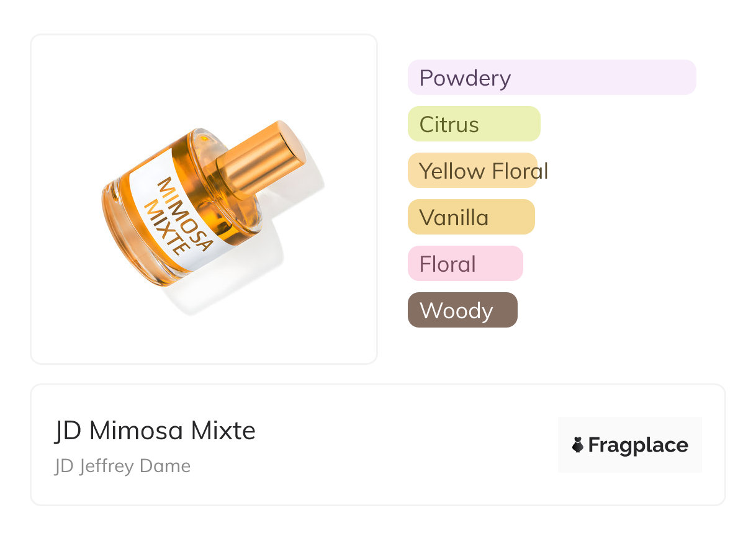Click the Yellow Floral accord bar
Image resolution: width=756 pixels, height=536 pixels.
472,171
